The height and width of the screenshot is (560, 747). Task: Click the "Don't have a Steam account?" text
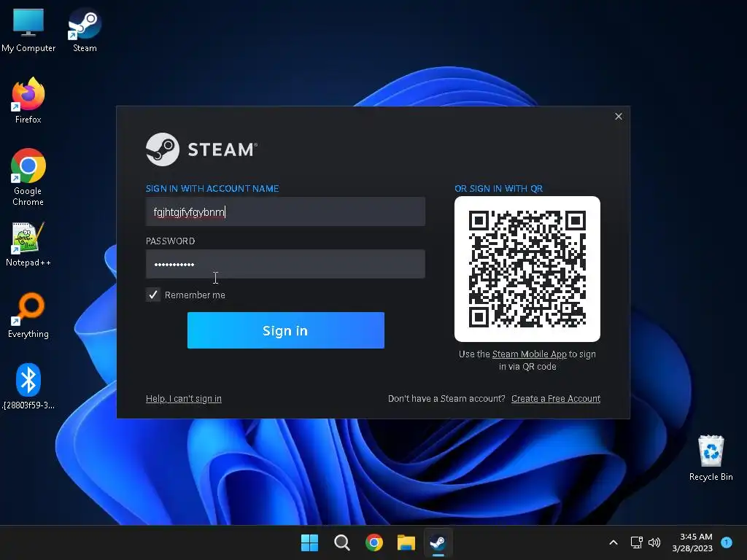click(x=446, y=399)
